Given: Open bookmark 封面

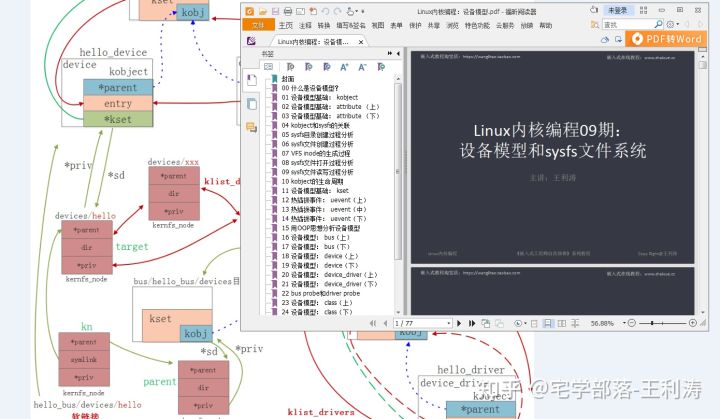Looking at the screenshot, I should [288, 79].
